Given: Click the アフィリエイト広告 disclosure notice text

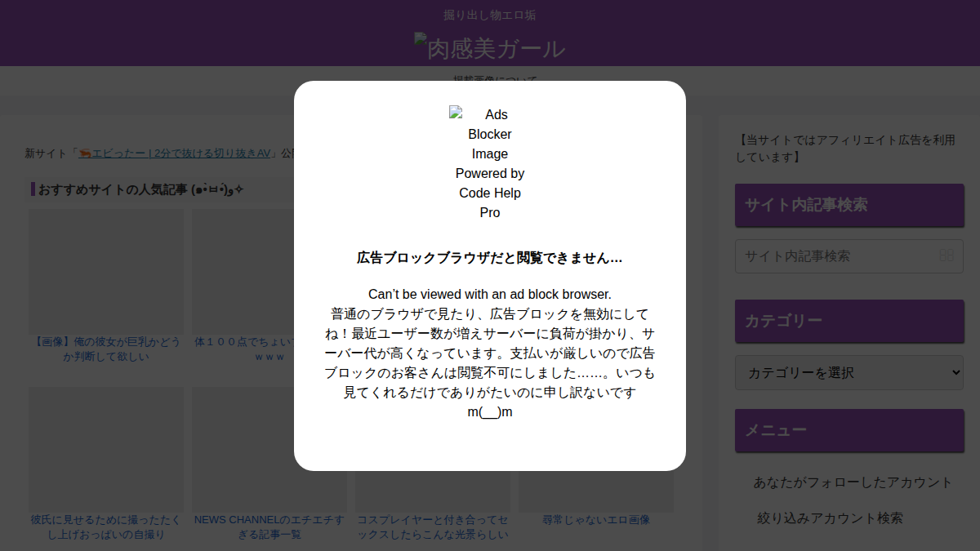Looking at the screenshot, I should pos(846,148).
